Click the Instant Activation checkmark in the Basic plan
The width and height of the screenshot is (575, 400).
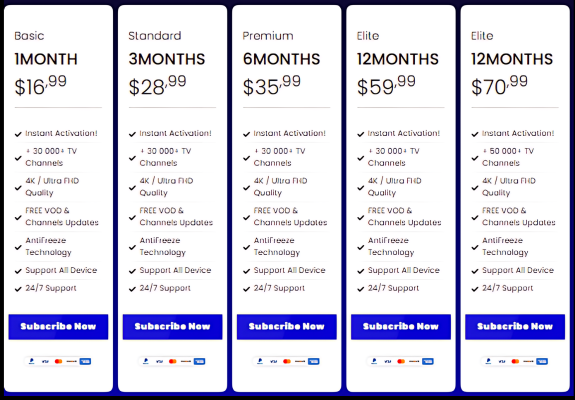(x=18, y=134)
